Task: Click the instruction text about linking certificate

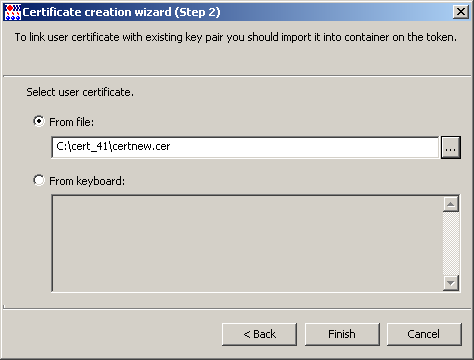Action: click(235, 37)
